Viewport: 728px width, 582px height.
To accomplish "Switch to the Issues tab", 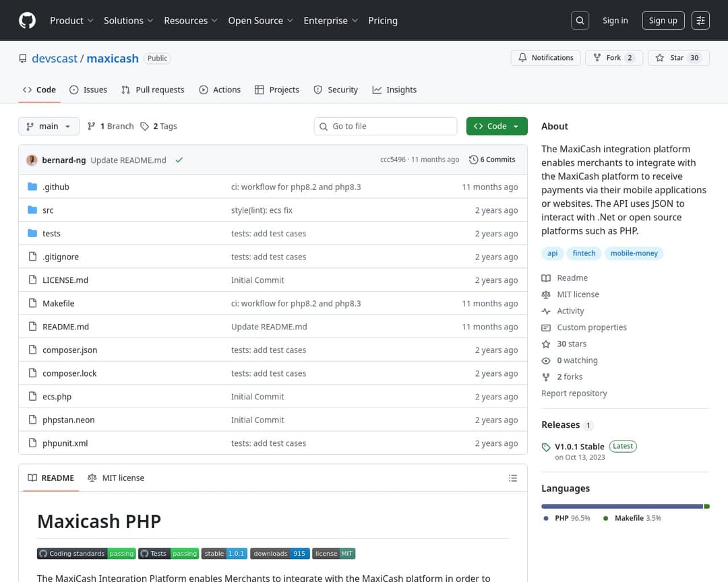I will pyautogui.click(x=88, y=90).
